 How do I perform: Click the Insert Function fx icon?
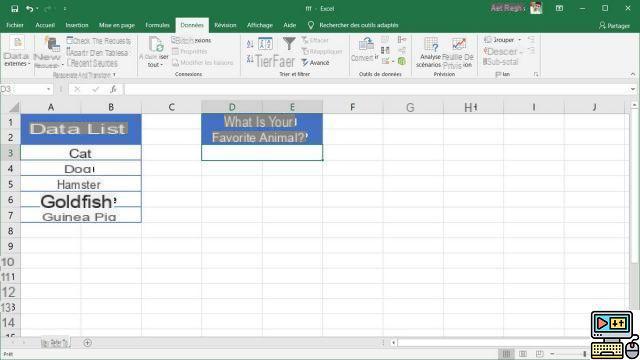click(113, 89)
